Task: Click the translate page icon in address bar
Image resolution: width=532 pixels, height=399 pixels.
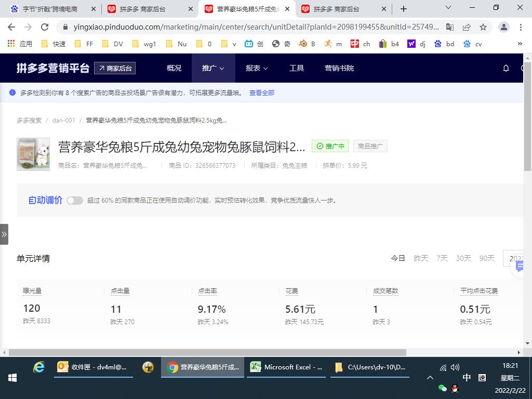Action: [450, 27]
